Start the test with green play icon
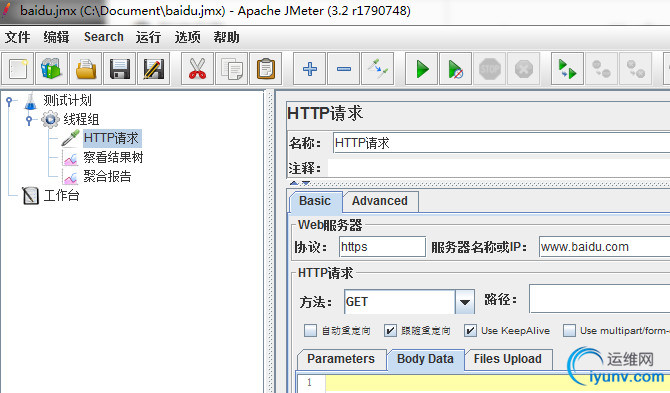Image resolution: width=670 pixels, height=393 pixels. pyautogui.click(x=421, y=69)
